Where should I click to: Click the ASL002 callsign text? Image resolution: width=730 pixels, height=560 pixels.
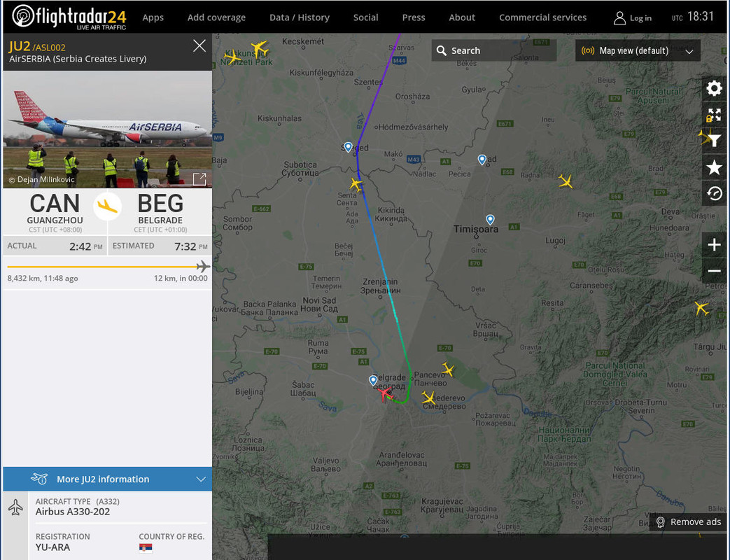tap(50, 48)
